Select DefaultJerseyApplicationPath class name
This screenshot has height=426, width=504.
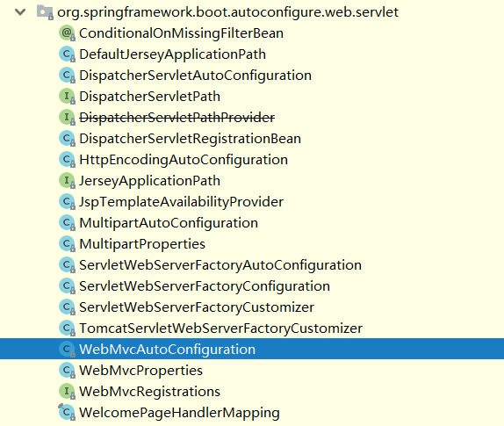tap(172, 54)
